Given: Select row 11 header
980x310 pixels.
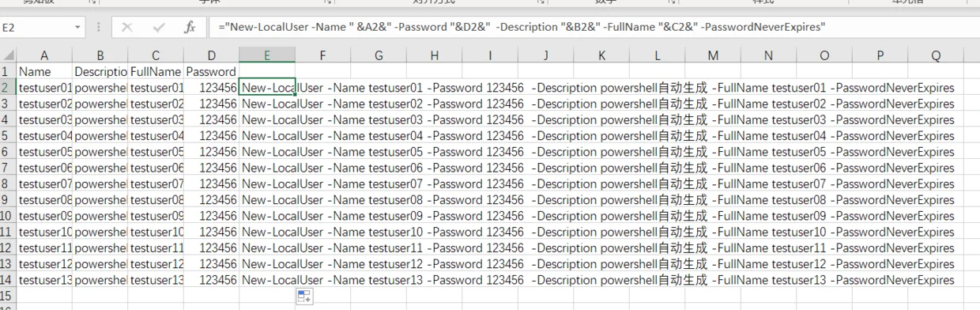Looking at the screenshot, I should tap(8, 232).
